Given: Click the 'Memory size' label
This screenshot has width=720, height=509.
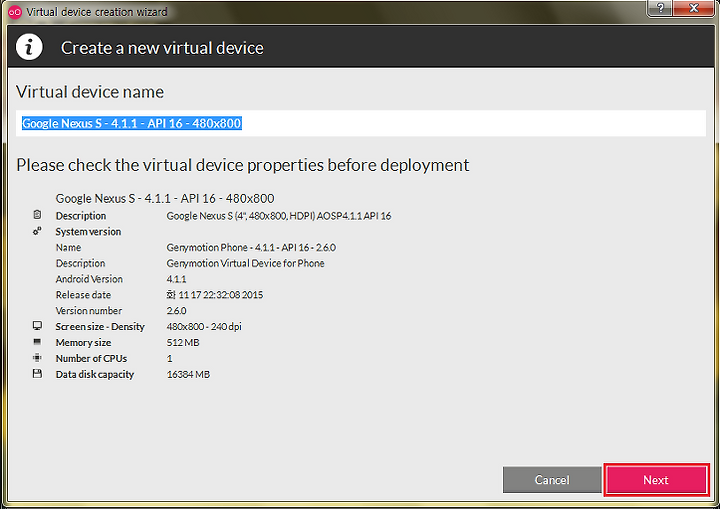Looking at the screenshot, I should coord(83,343).
